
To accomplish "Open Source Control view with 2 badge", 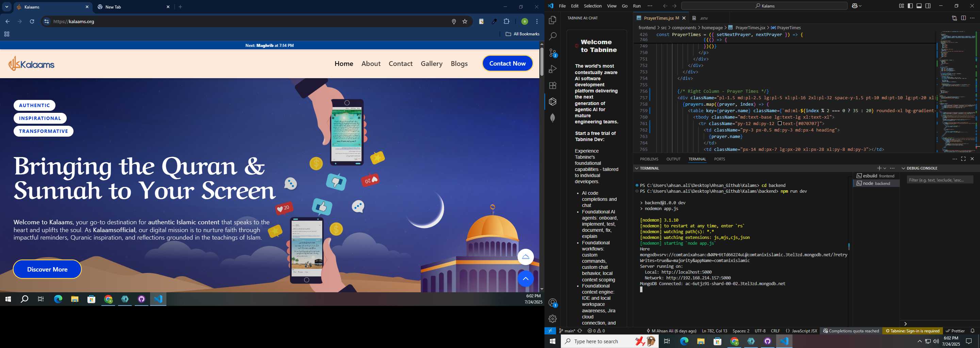I will click(552, 53).
